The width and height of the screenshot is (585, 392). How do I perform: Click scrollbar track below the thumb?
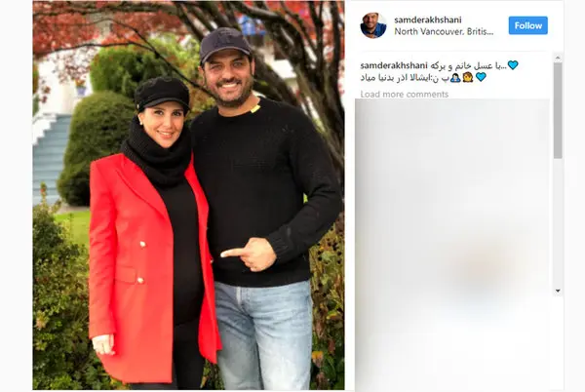[558, 222]
